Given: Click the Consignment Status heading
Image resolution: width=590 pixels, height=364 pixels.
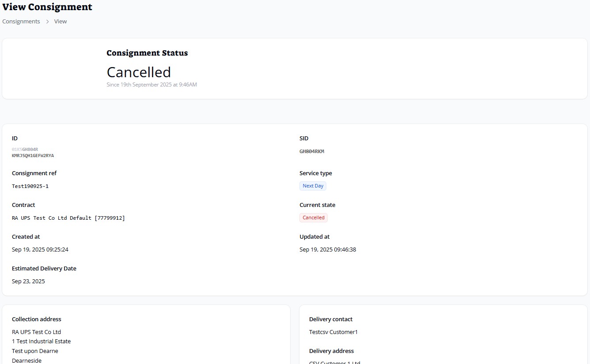Looking at the screenshot, I should pos(147,53).
